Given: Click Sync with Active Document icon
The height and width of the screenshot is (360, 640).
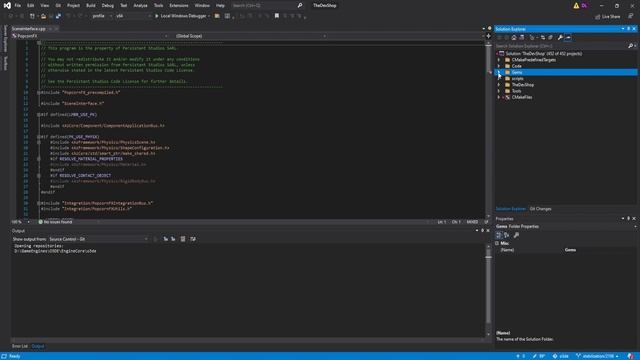Looking at the screenshot, I should pos(543,38).
